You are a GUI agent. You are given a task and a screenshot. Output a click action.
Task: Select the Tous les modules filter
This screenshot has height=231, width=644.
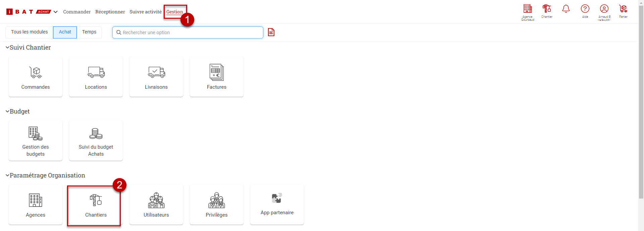(30, 32)
